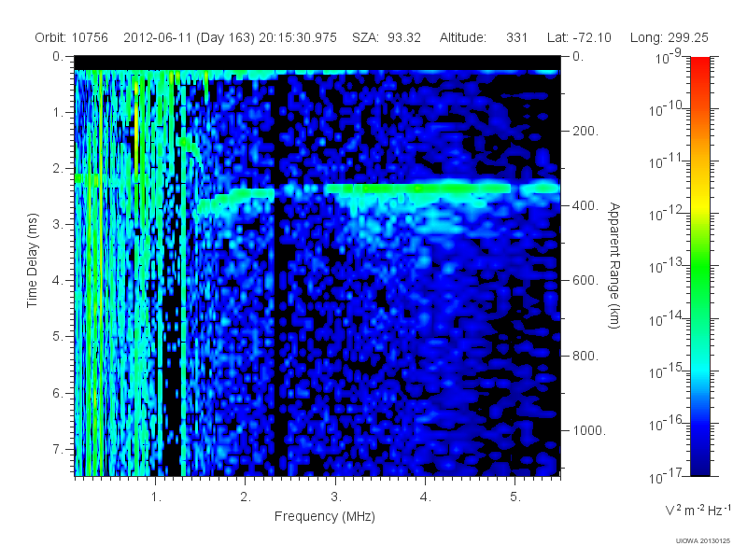Click time delay tick label 4.
Screen dimensions: 747x560
(58, 281)
